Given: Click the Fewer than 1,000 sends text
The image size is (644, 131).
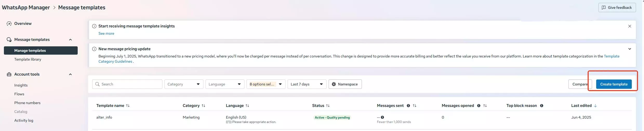Looking at the screenshot, I should tap(394, 122).
